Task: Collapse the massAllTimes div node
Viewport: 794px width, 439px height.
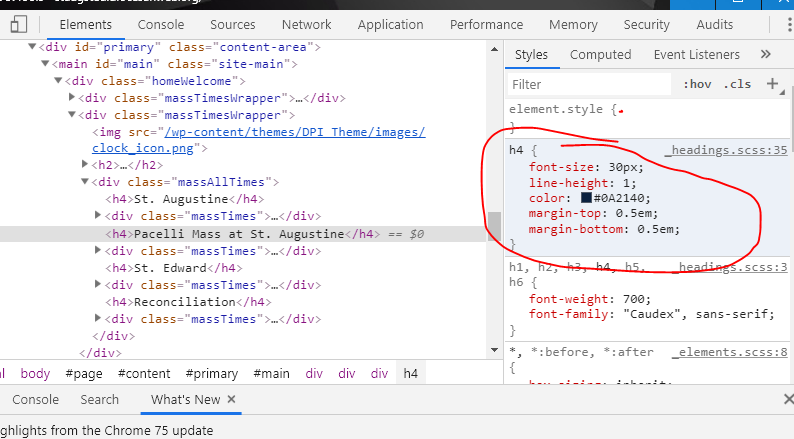Action: [85, 183]
